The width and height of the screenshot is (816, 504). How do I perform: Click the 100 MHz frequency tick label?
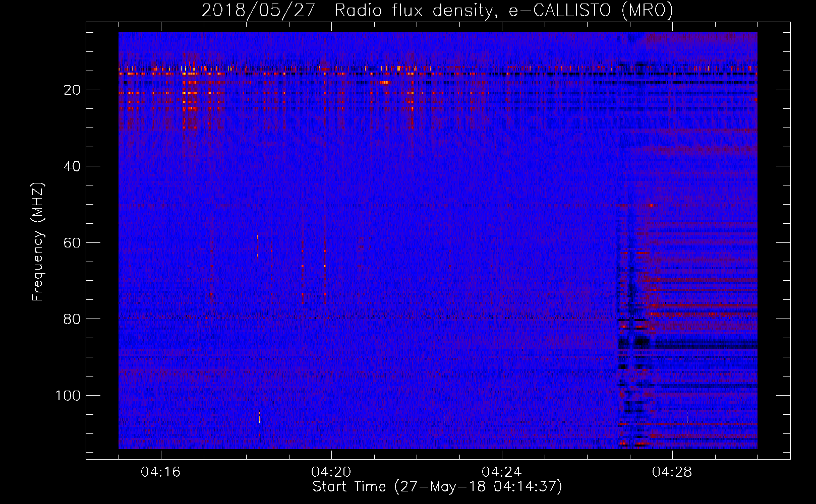point(68,396)
